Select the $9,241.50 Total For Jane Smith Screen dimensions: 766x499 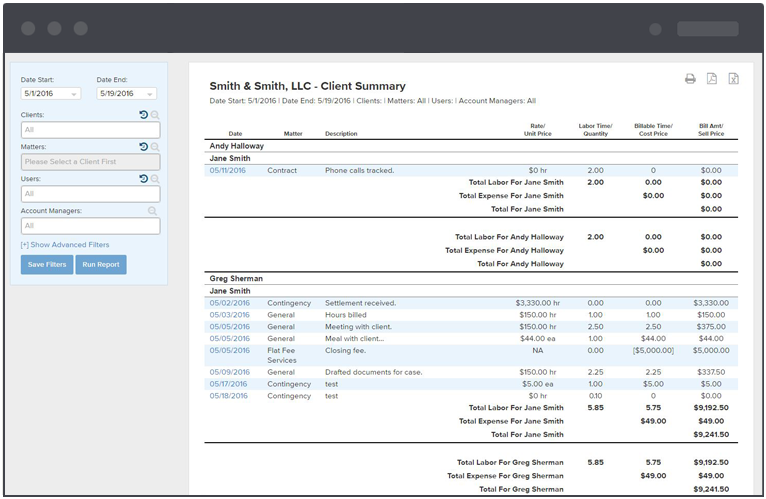pyautogui.click(x=711, y=434)
